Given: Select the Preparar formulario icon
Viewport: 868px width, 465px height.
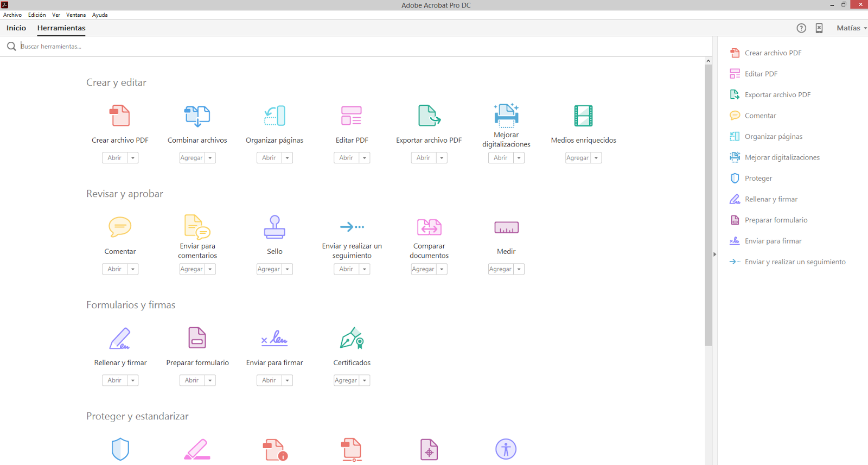Looking at the screenshot, I should pyautogui.click(x=197, y=337).
